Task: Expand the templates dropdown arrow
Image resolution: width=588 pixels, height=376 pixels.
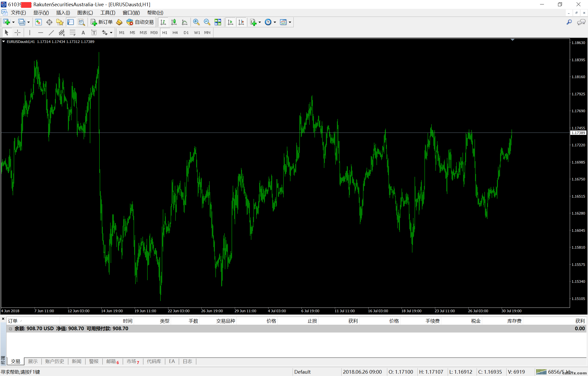Action: point(290,22)
